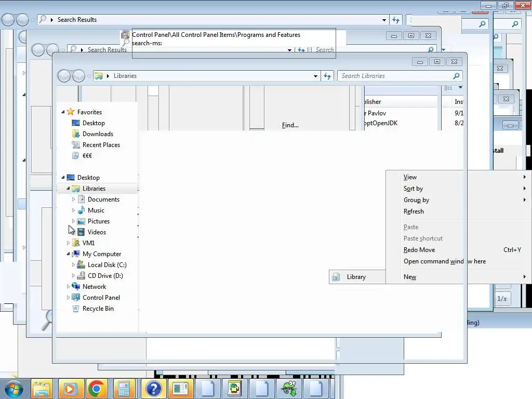Refresh the Libraries address bar
532x399 pixels.
[327, 76]
